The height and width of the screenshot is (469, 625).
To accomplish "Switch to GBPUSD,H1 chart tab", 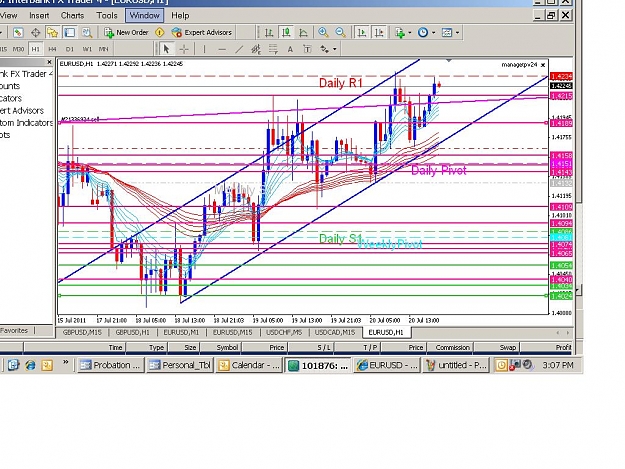I will (x=132, y=332).
